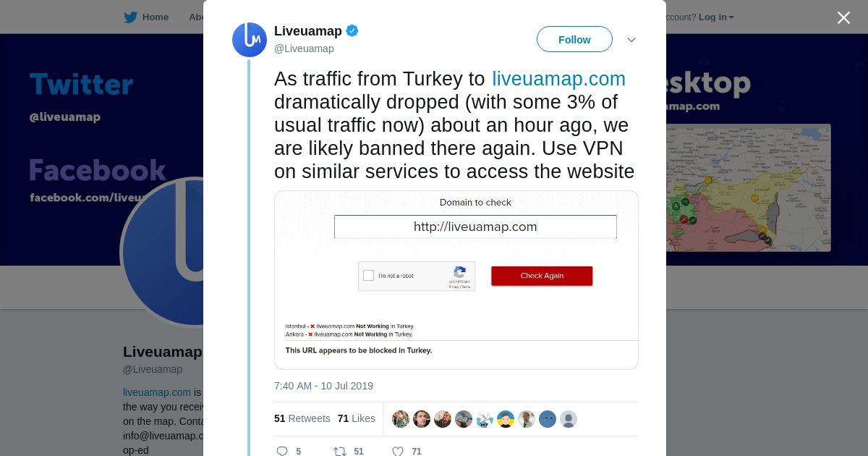This screenshot has width=868, height=456.
Task: Click the first liker avatar in the row
Action: tap(401, 419)
